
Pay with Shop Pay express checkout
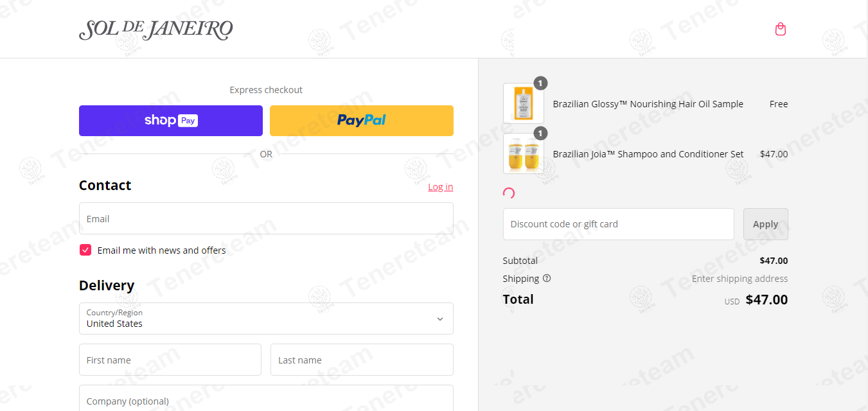tap(171, 121)
